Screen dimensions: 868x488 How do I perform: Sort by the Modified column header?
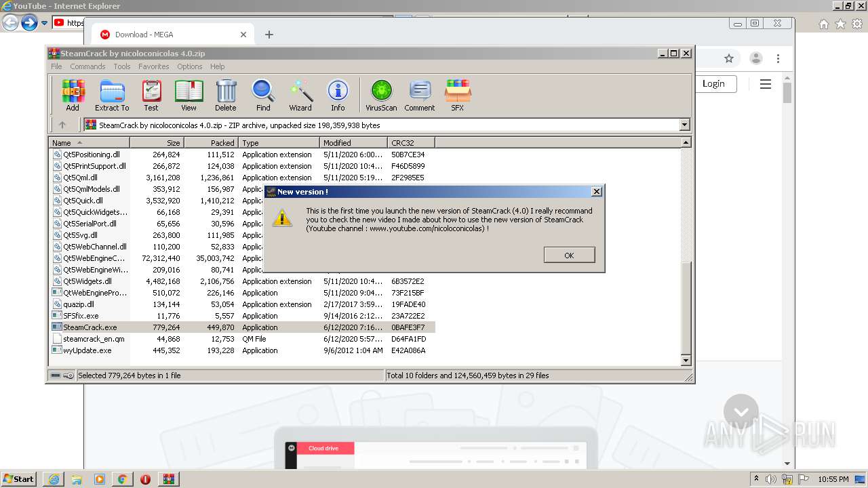click(x=353, y=142)
